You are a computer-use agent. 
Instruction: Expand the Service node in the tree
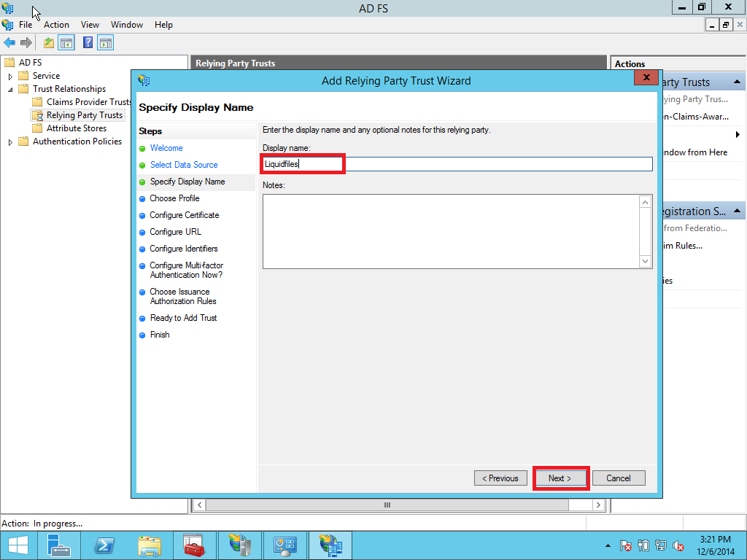click(x=10, y=76)
